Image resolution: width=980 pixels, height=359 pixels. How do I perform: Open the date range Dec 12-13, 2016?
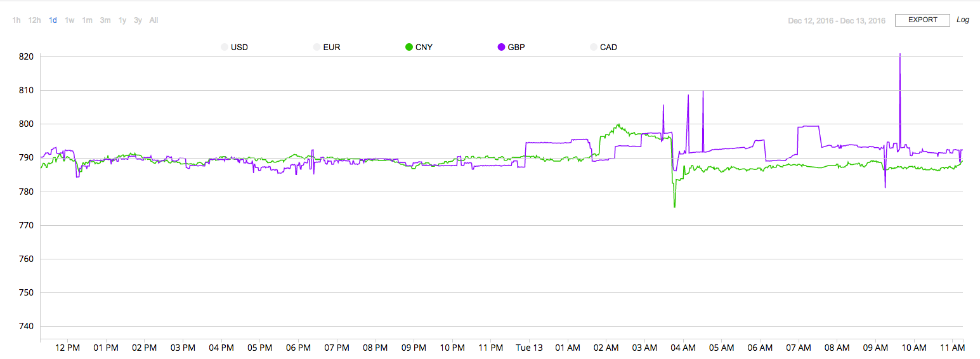[836, 21]
